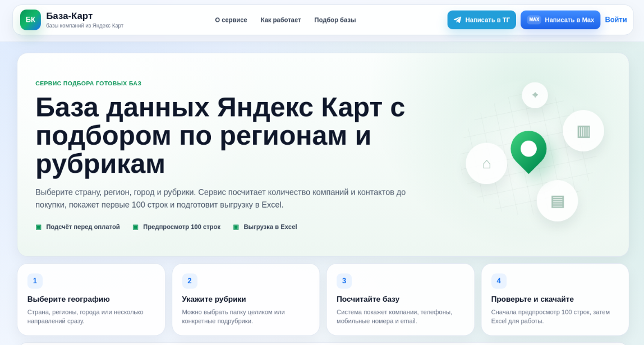This screenshot has width=644, height=345.
Task: Click the house icon circle
Action: (x=486, y=163)
